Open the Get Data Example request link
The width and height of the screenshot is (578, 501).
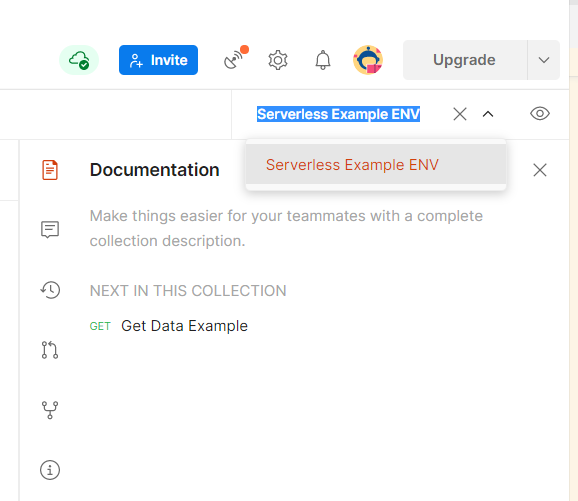coord(184,326)
